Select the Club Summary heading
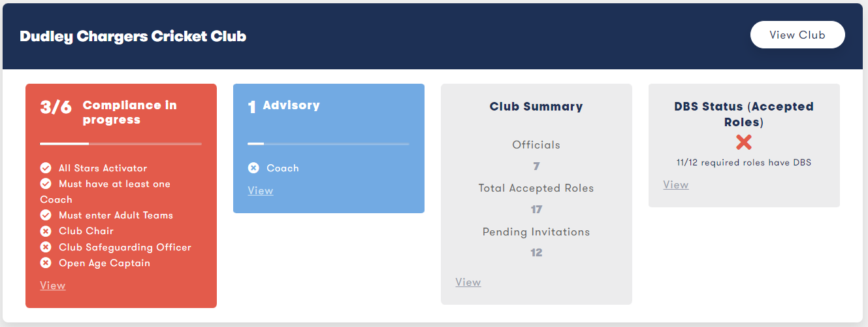The image size is (868, 327). [x=536, y=107]
